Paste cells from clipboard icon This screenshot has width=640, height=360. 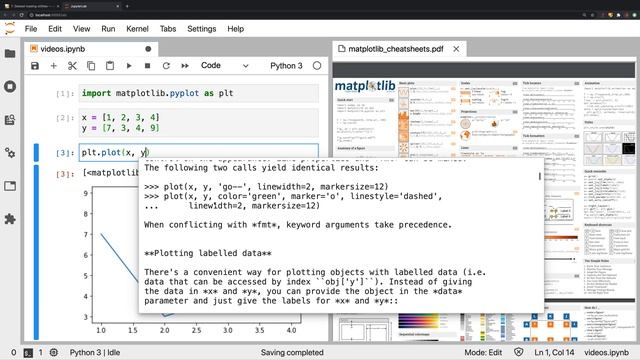110,66
